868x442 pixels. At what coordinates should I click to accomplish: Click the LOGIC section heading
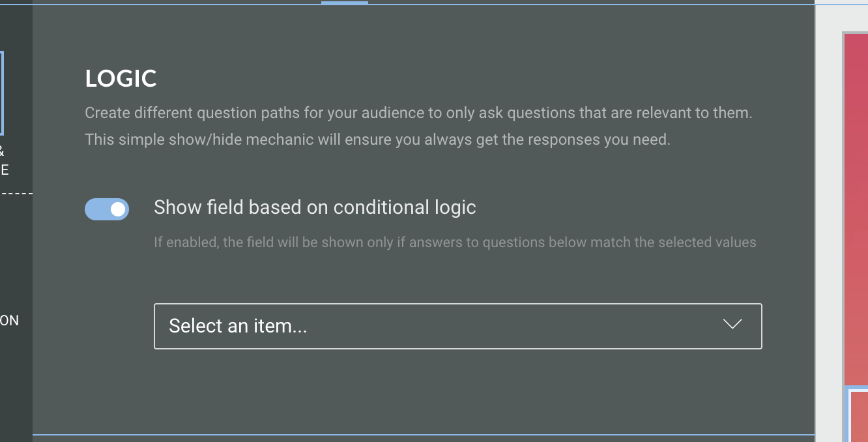pos(121,79)
